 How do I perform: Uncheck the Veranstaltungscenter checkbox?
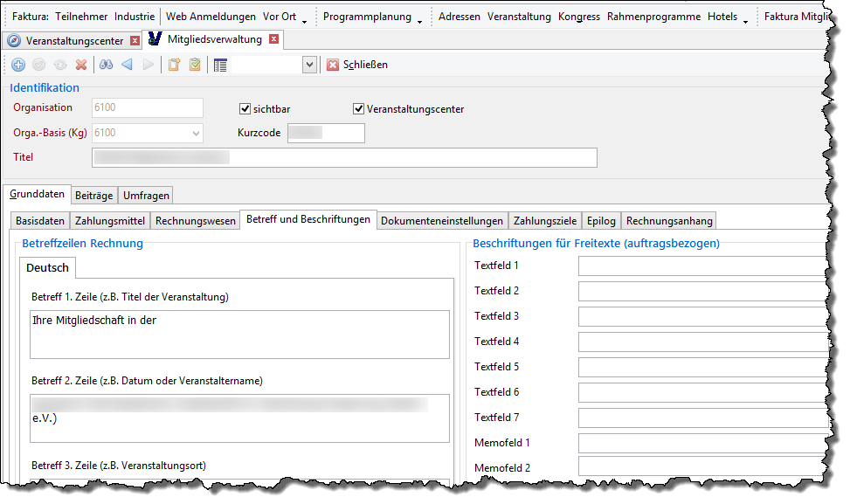point(358,109)
